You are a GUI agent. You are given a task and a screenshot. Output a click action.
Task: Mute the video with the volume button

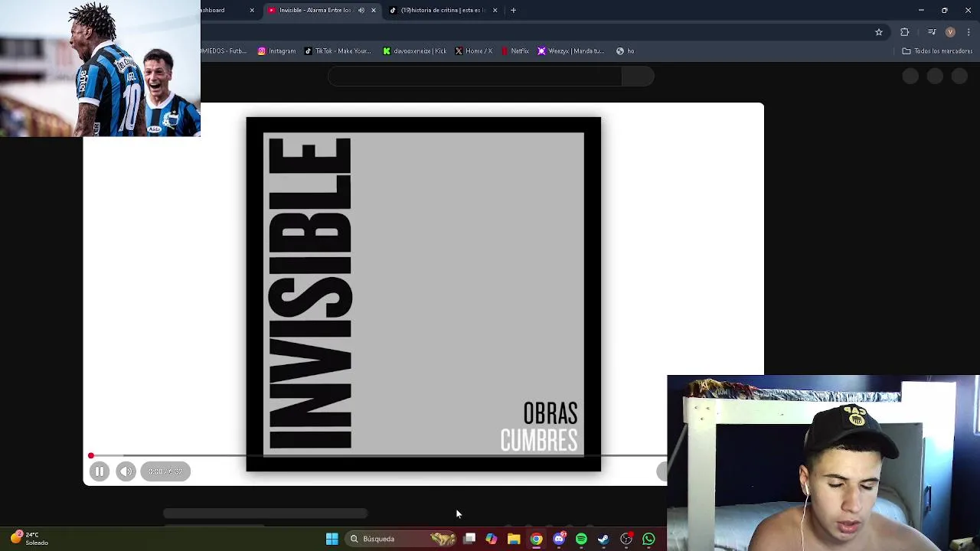126,471
